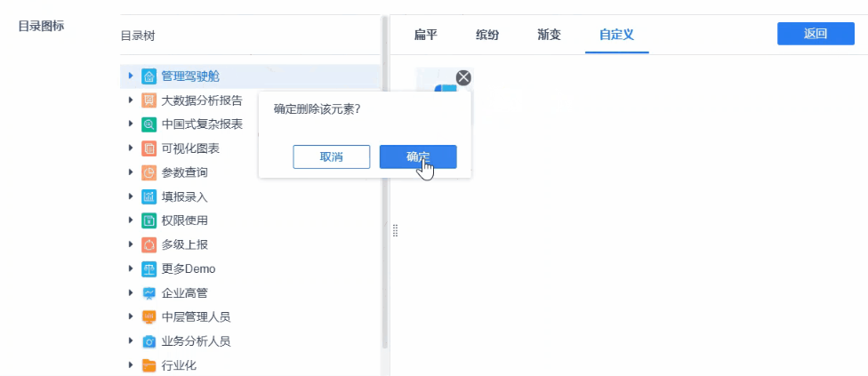Image resolution: width=868 pixels, height=376 pixels.
Task: Switch to the 扁平 tab
Action: coord(426,35)
